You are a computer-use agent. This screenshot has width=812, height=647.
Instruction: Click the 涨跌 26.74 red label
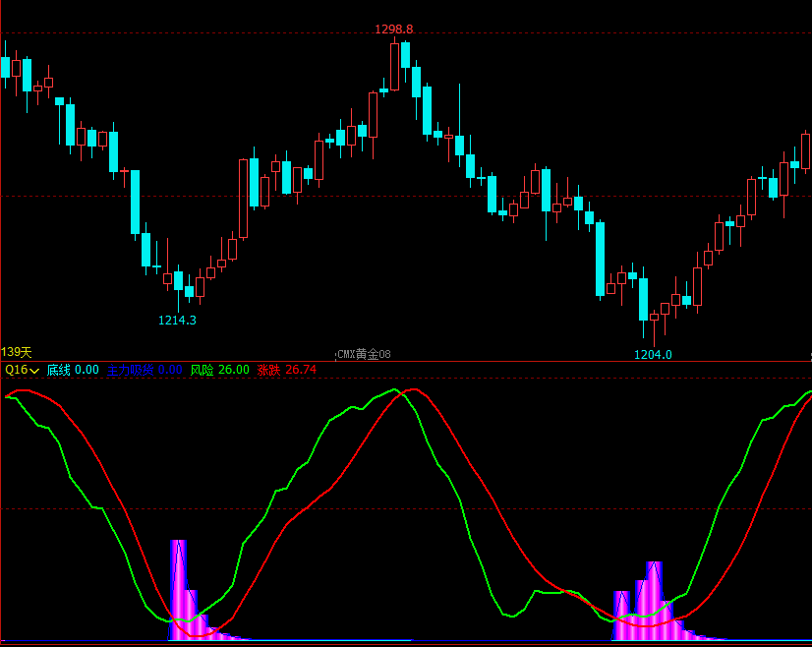[x=286, y=370]
